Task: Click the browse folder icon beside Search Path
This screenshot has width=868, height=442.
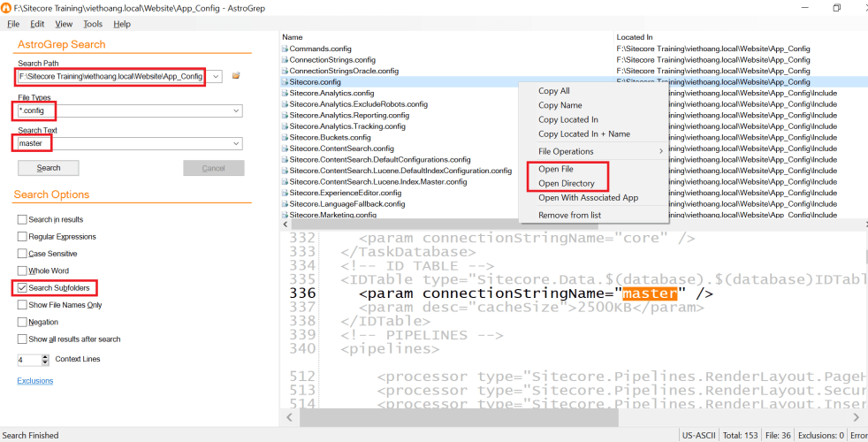Action: [236, 76]
